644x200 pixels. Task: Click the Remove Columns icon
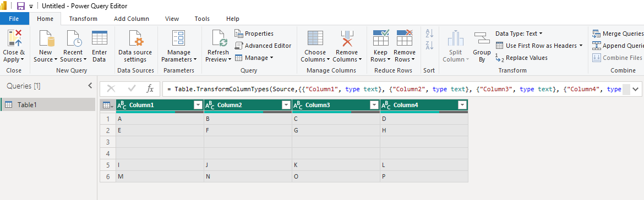pyautogui.click(x=347, y=38)
